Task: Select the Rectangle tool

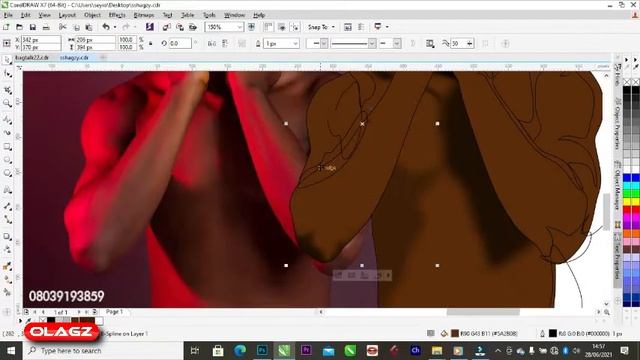Action: [7, 147]
